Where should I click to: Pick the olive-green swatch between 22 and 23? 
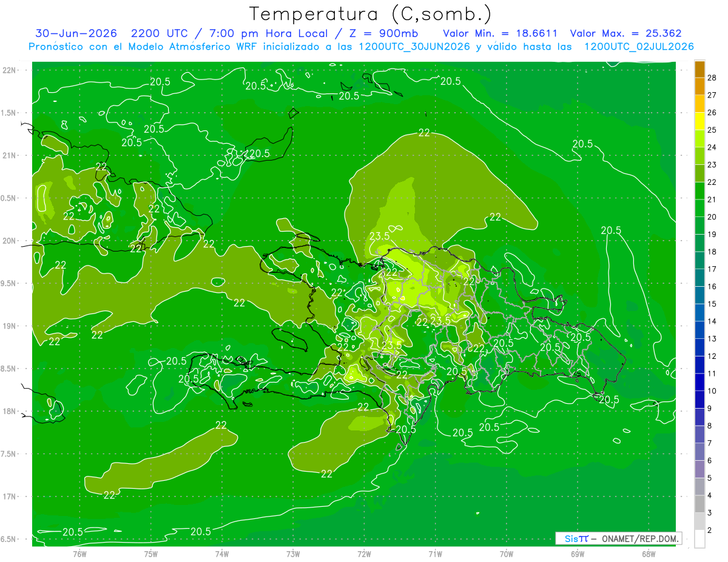tap(699, 173)
